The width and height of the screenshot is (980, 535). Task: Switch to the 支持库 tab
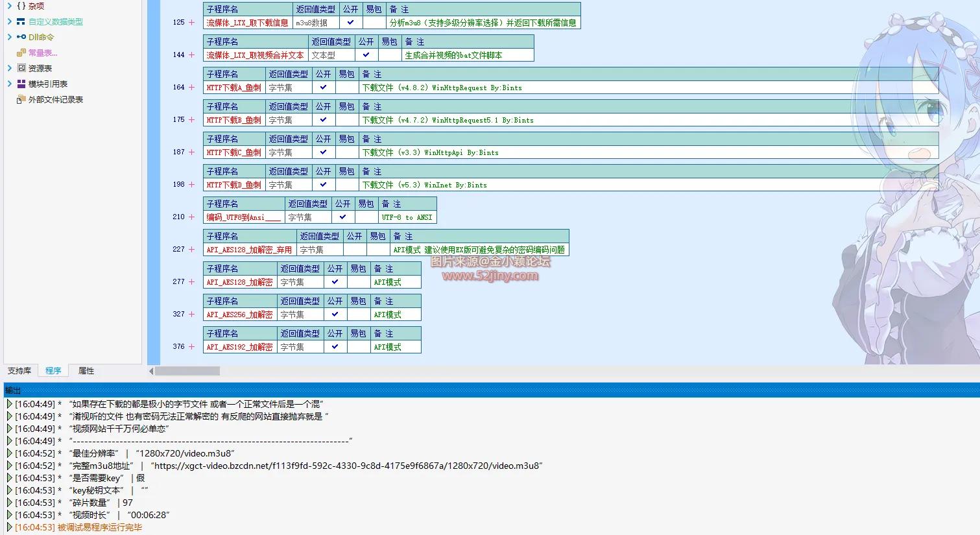19,371
